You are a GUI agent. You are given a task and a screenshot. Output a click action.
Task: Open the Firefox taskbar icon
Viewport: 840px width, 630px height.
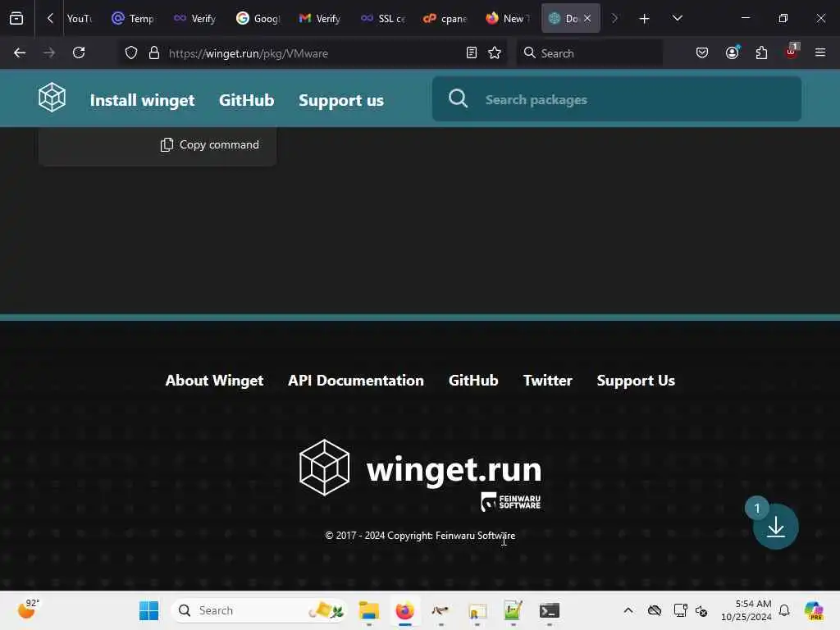pyautogui.click(x=405, y=610)
